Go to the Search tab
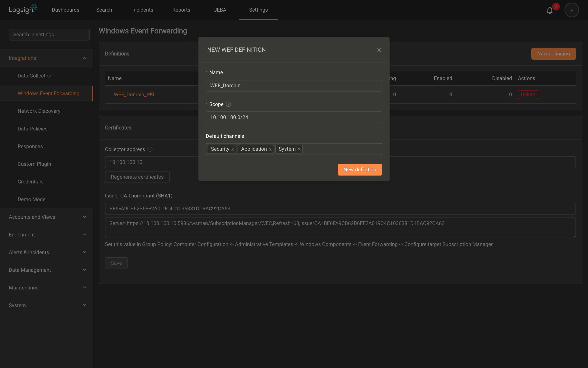 click(104, 10)
